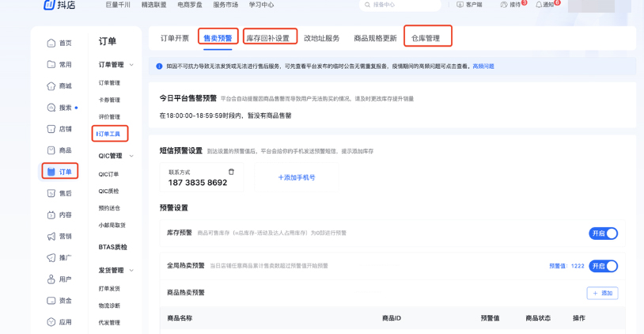Open 预约送仓 submenu item
This screenshot has height=334, width=644.
pyautogui.click(x=109, y=208)
